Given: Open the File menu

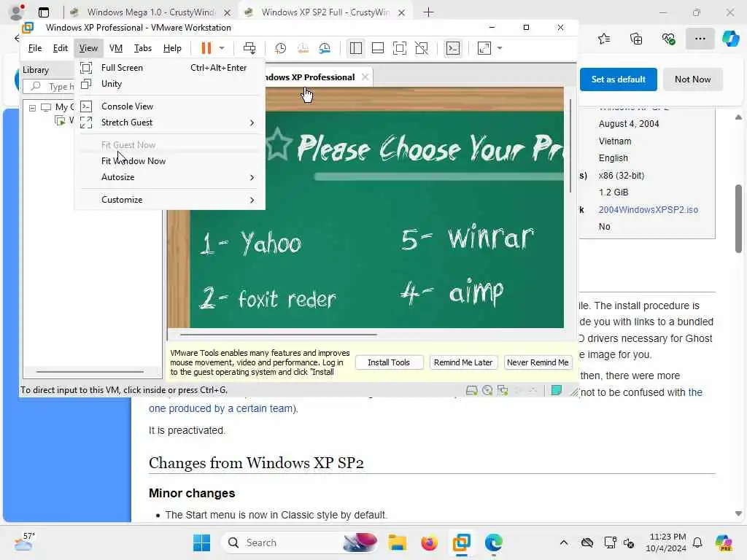Looking at the screenshot, I should click(x=35, y=48).
